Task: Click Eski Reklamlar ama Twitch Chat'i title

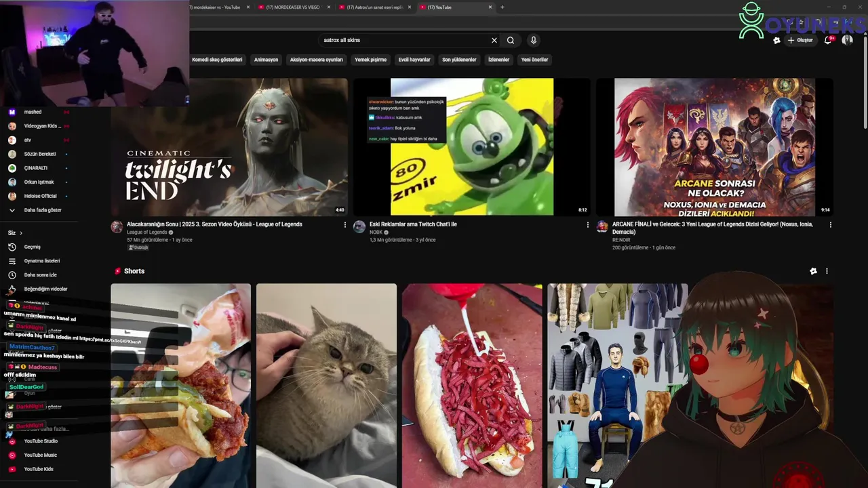Action: (413, 224)
